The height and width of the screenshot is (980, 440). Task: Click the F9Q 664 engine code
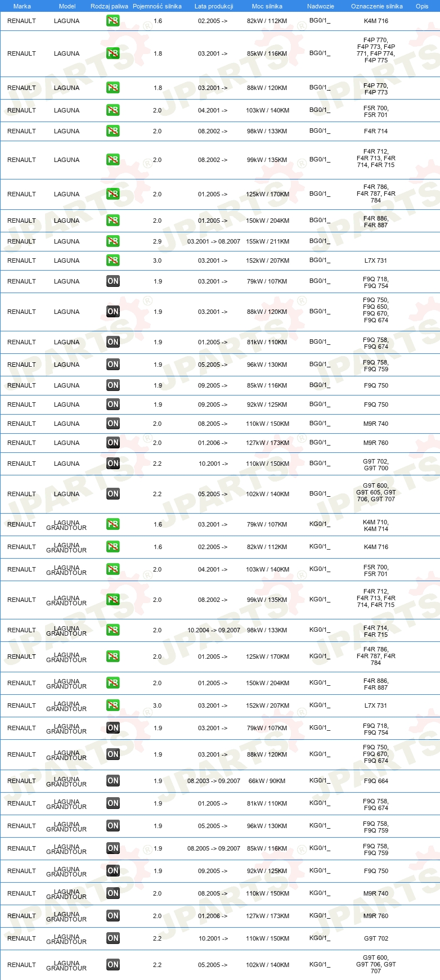(x=376, y=781)
